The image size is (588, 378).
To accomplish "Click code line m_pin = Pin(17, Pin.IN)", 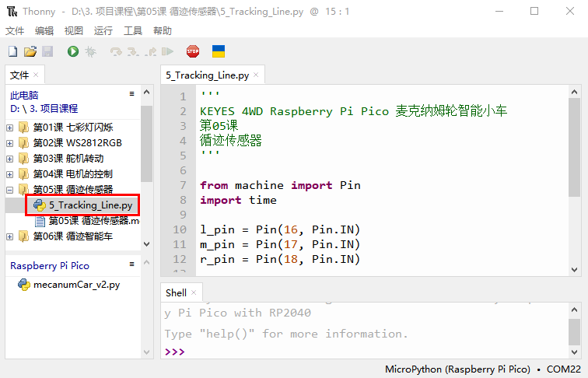I will pyautogui.click(x=280, y=244).
